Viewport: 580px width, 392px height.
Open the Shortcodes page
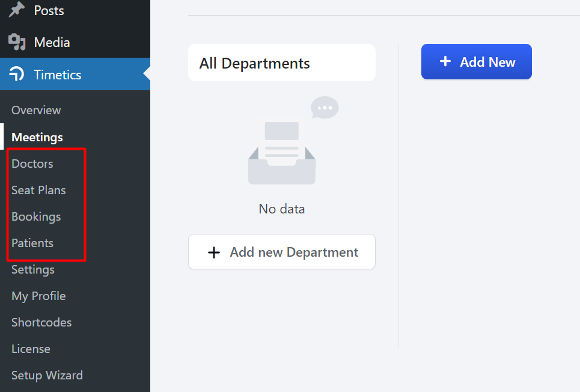pyautogui.click(x=42, y=322)
